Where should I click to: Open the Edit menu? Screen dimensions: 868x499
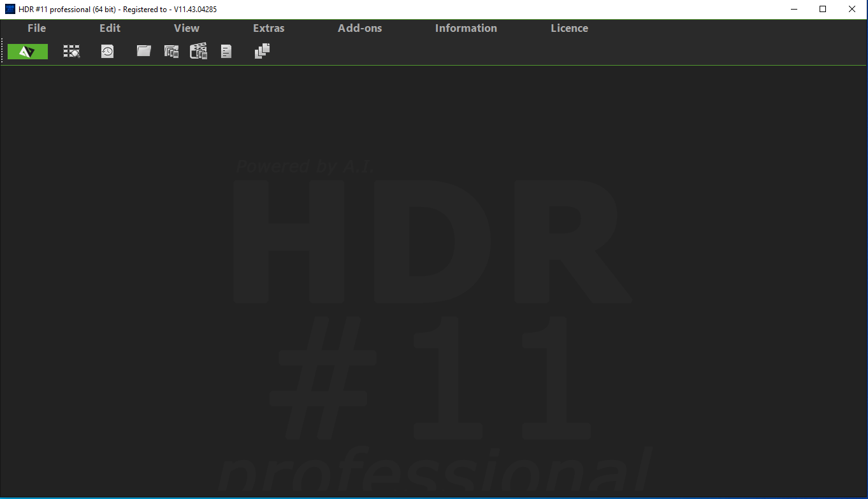[x=110, y=28]
